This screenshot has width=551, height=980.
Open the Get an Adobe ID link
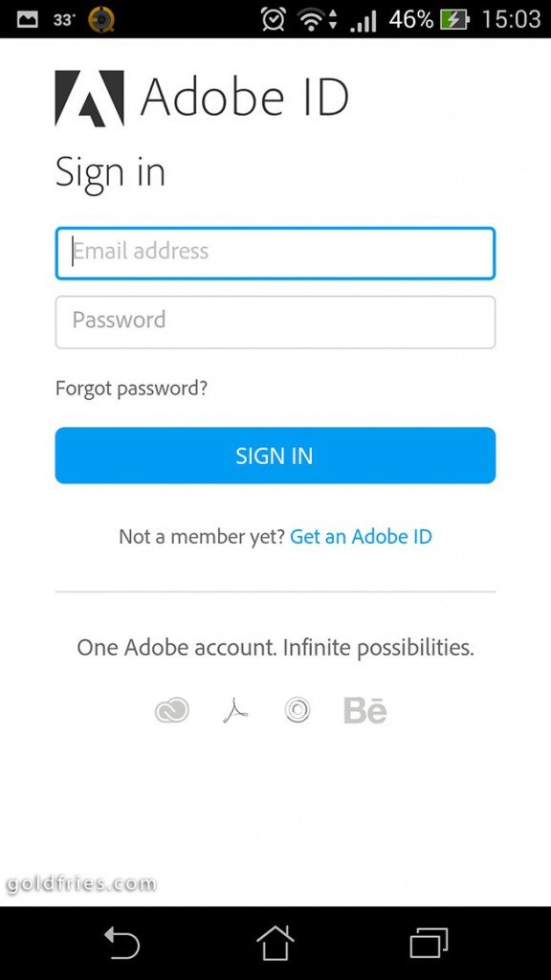[361, 536]
